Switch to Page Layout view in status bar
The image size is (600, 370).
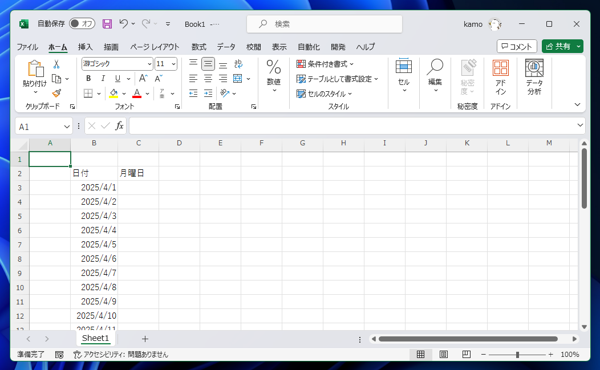pos(443,354)
